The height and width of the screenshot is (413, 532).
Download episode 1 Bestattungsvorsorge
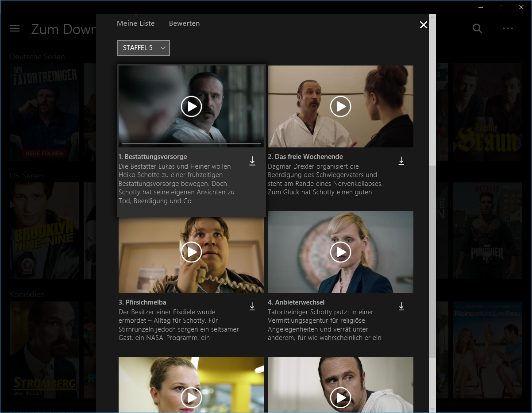252,161
